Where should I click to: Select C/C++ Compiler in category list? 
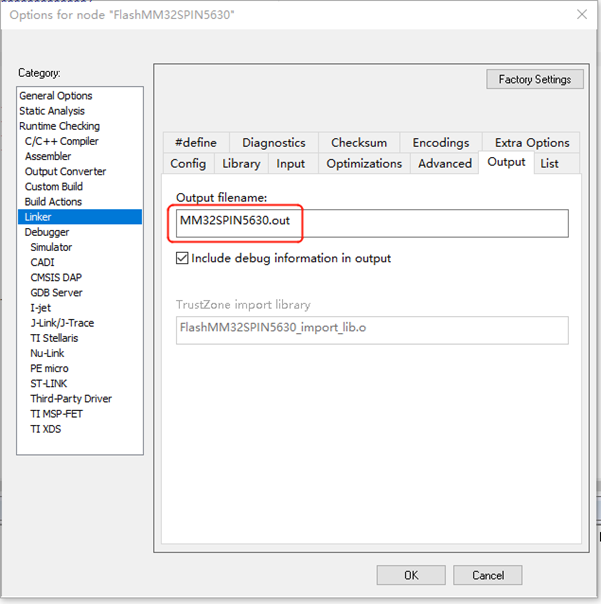62,141
